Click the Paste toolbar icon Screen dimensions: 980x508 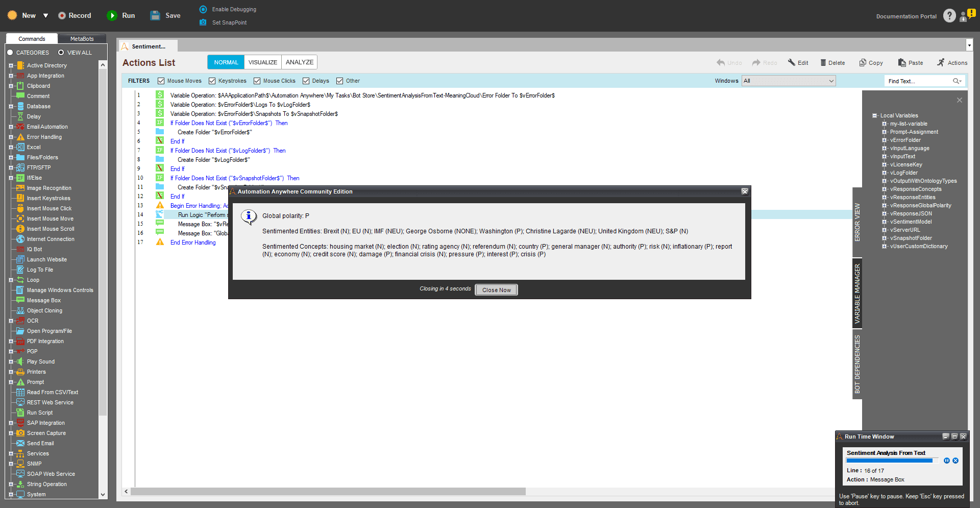coord(902,63)
